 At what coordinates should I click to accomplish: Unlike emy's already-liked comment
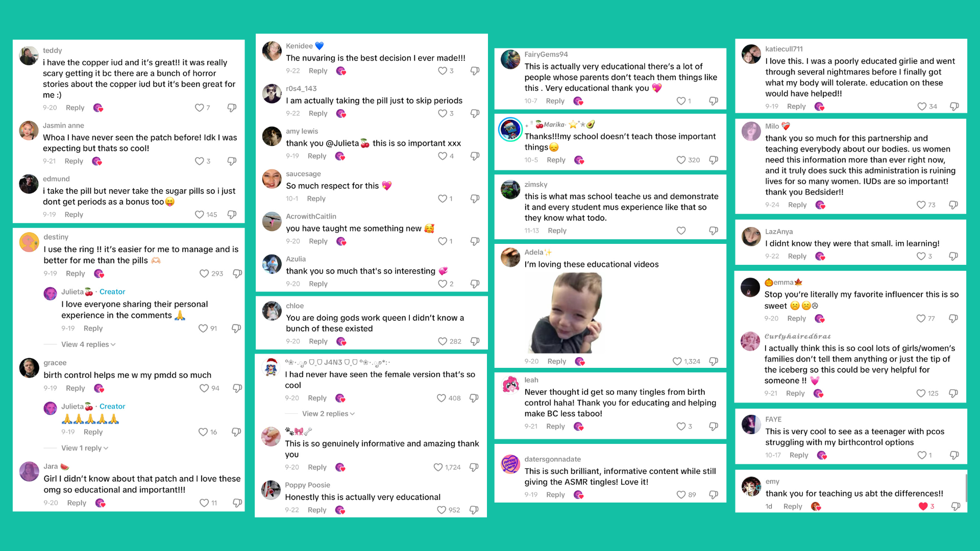coord(923,507)
